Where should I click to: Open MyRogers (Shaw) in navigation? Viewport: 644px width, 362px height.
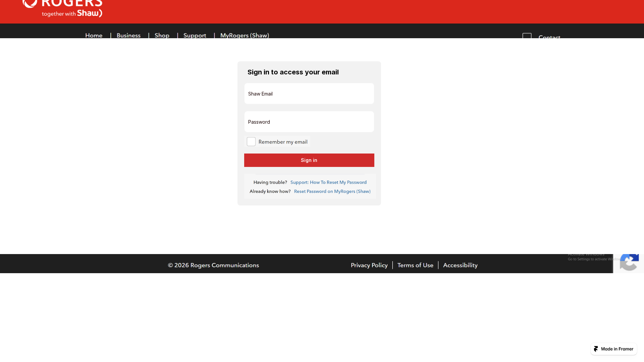click(245, 35)
